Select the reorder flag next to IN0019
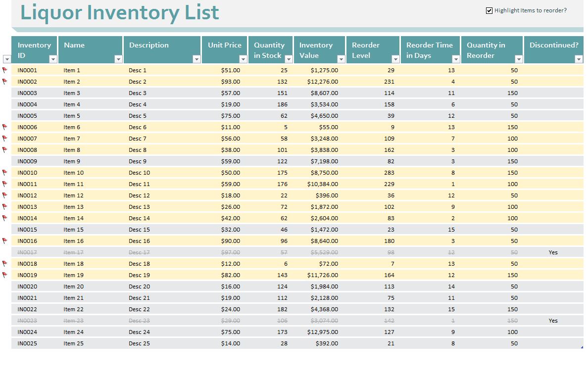 tap(4, 275)
